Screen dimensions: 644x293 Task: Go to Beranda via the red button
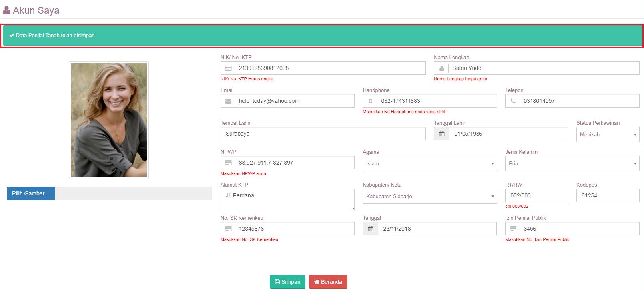(328, 282)
